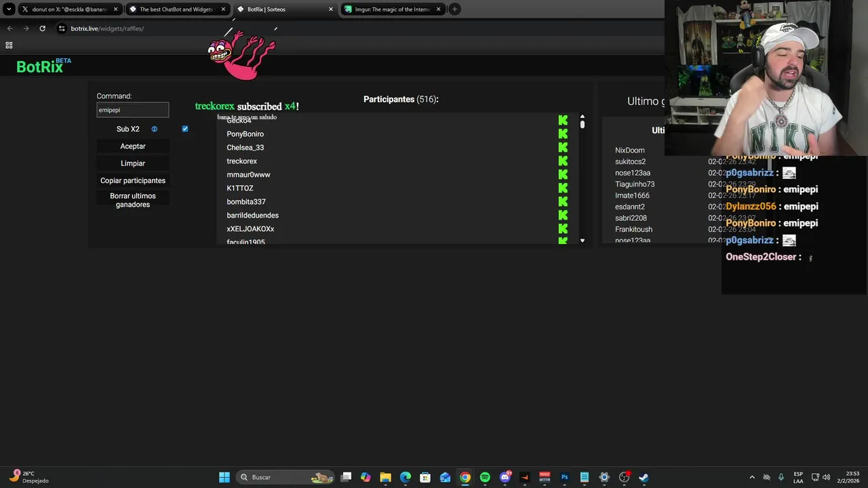Open the Chrome apps grid icon

pyautogui.click(x=9, y=45)
